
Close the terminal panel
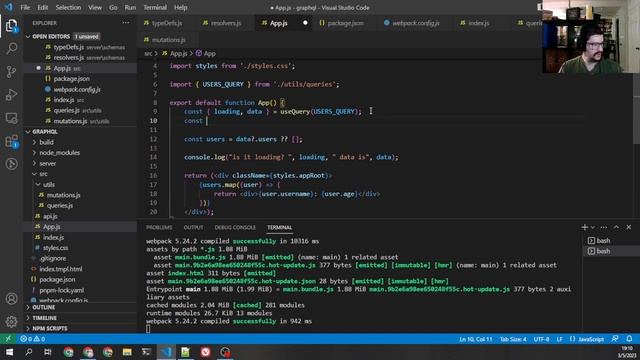pos(629,227)
